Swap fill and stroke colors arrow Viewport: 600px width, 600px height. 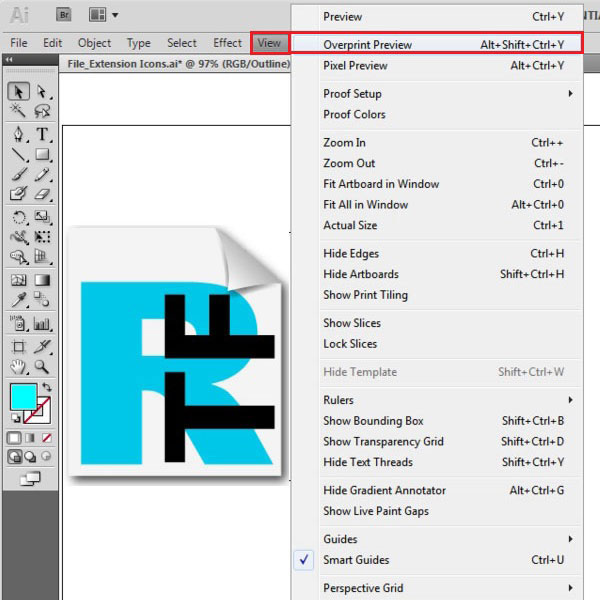pos(47,387)
